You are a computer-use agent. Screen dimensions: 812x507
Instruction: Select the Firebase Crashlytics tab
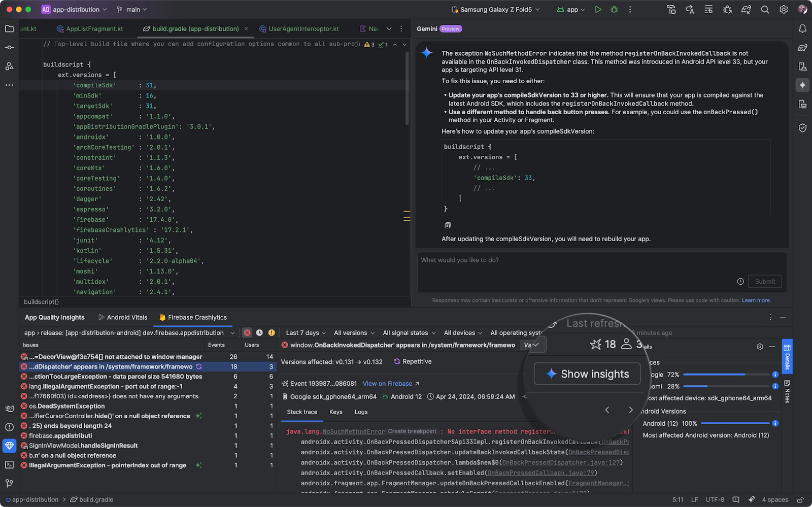click(193, 317)
